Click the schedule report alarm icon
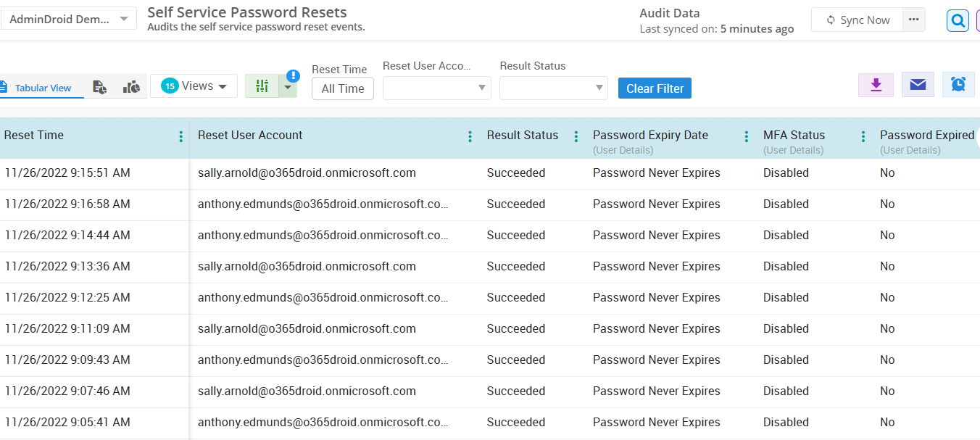The width and height of the screenshot is (980, 440). click(x=958, y=84)
